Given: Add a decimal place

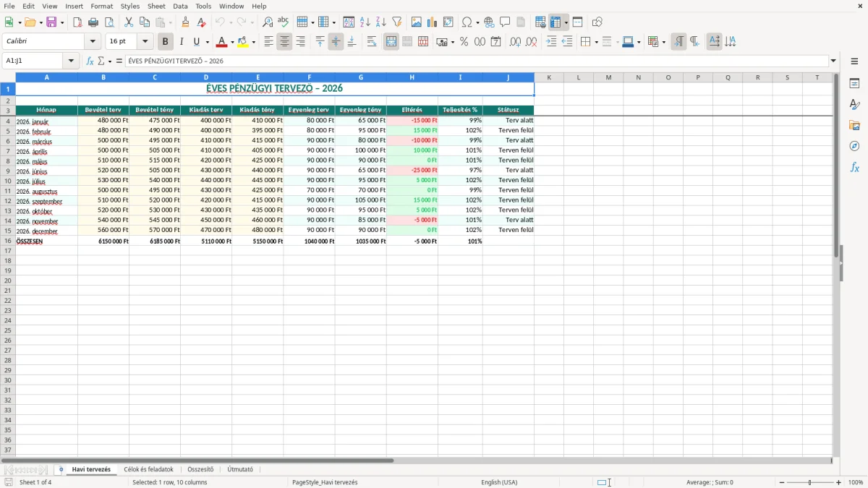Looking at the screenshot, I should click(x=515, y=42).
